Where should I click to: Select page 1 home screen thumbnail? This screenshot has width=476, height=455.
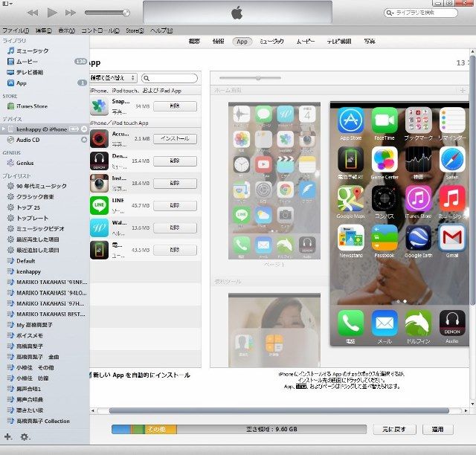pos(274,181)
